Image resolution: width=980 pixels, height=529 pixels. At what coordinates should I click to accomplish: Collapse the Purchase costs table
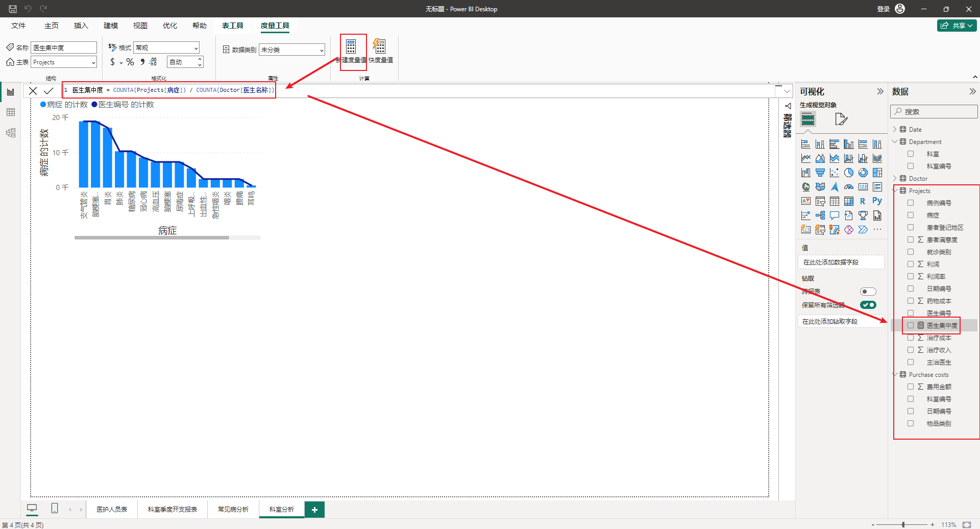(895, 375)
